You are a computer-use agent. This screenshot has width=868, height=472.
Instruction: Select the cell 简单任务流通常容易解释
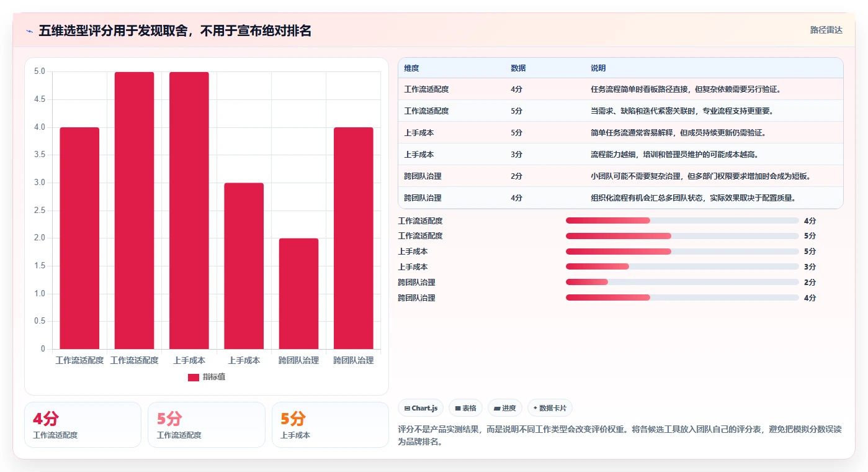678,133
